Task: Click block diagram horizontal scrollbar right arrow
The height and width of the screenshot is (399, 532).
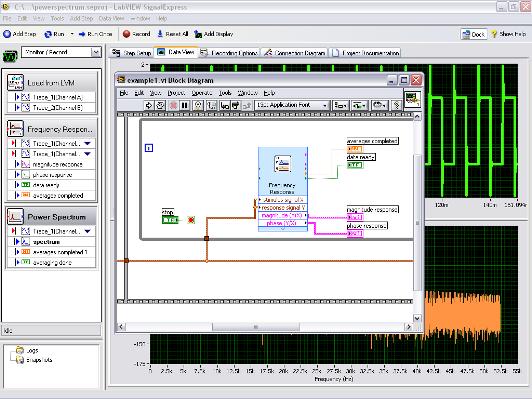Action: 408,327
